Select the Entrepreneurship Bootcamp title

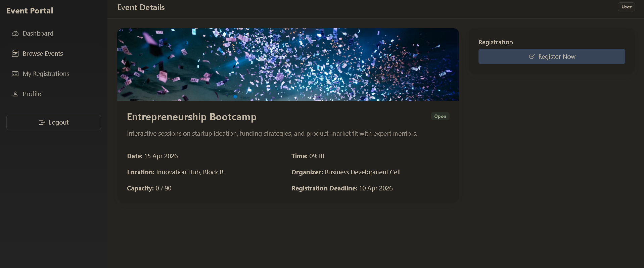point(192,117)
